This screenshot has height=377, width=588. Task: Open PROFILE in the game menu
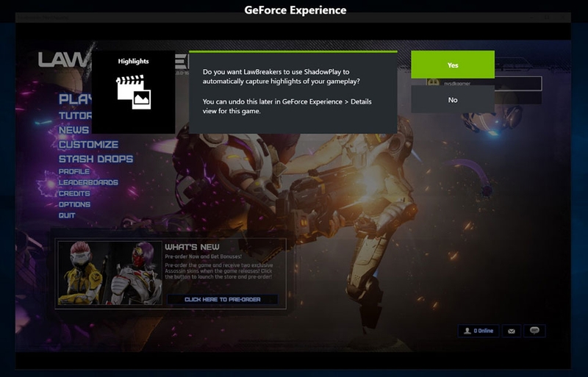click(74, 171)
